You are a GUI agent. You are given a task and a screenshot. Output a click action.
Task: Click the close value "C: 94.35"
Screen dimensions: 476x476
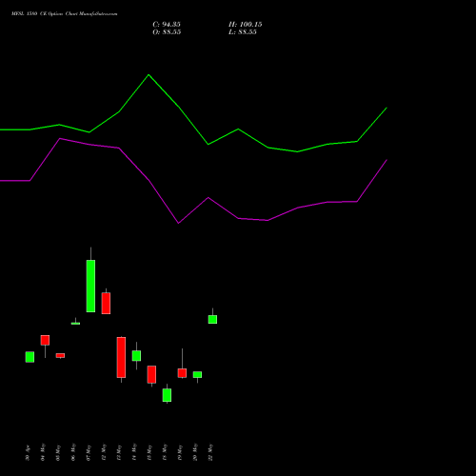(x=167, y=25)
